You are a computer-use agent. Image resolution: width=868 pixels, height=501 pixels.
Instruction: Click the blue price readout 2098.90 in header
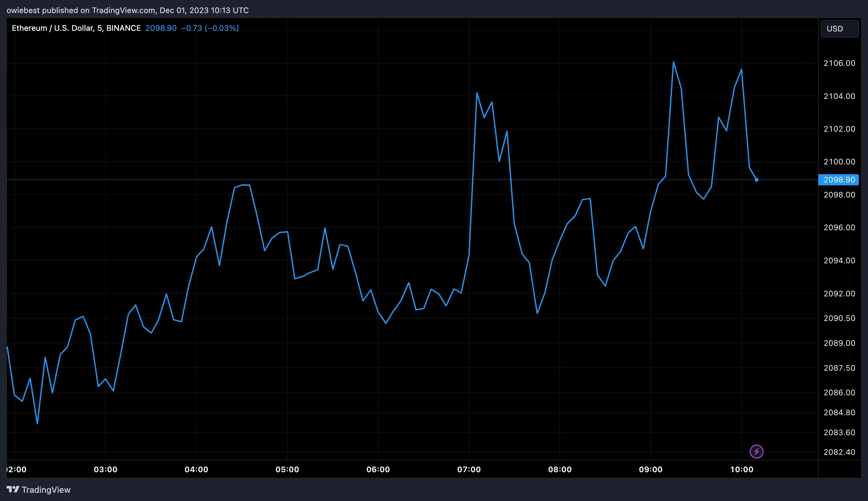[161, 28]
